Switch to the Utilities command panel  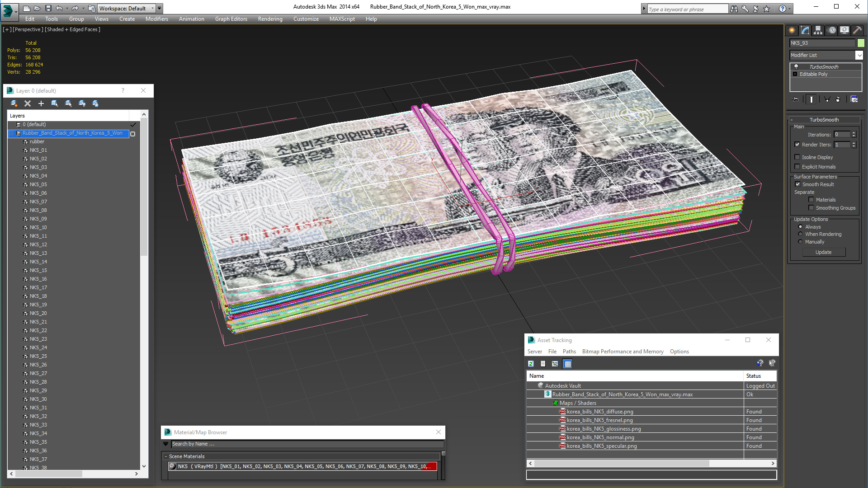(x=857, y=30)
